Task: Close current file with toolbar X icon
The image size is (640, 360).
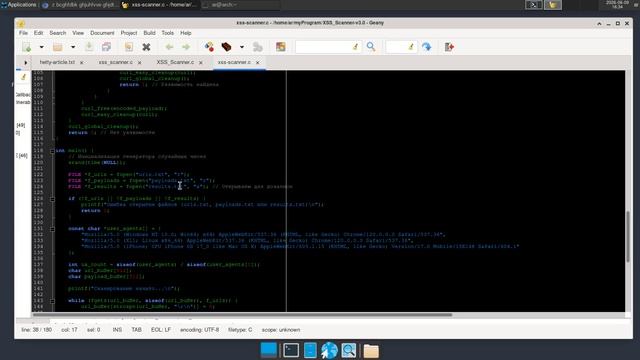Action: pos(146,47)
